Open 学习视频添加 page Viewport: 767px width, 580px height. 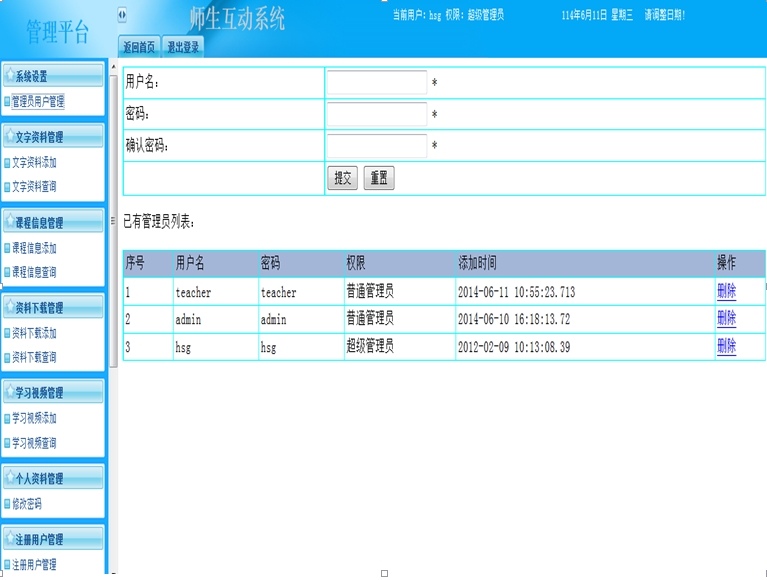coord(34,419)
